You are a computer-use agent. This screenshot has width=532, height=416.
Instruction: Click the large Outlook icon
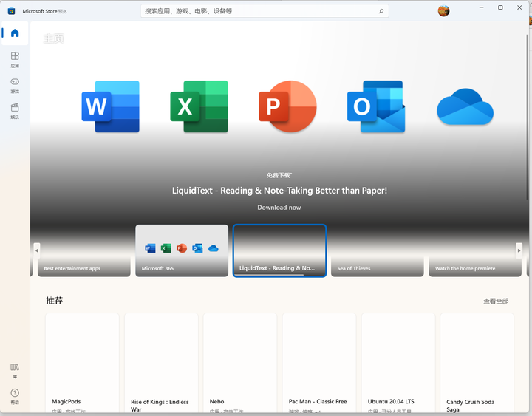click(x=376, y=106)
